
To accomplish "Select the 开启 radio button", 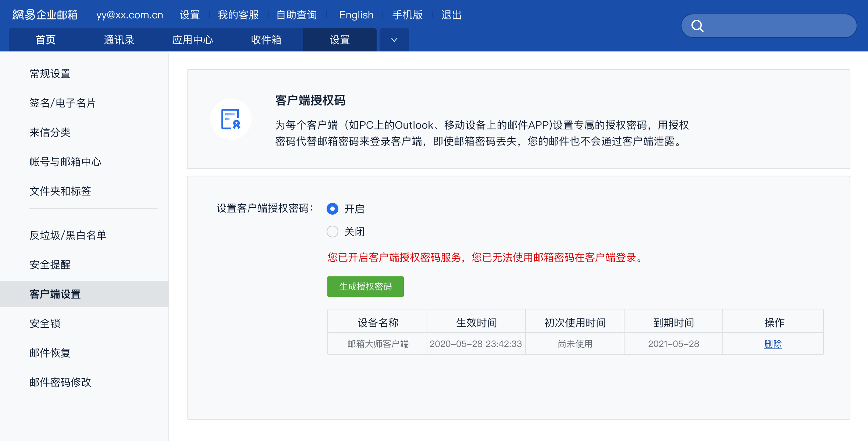I will (x=332, y=209).
